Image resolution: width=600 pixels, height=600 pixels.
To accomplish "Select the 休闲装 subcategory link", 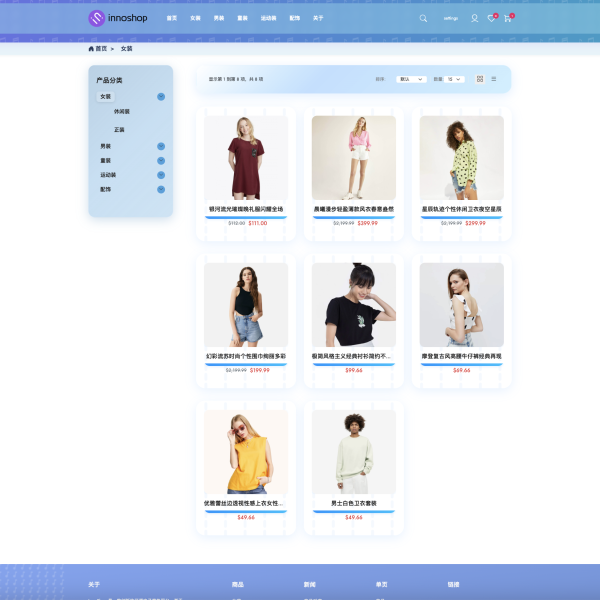I will click(x=122, y=112).
